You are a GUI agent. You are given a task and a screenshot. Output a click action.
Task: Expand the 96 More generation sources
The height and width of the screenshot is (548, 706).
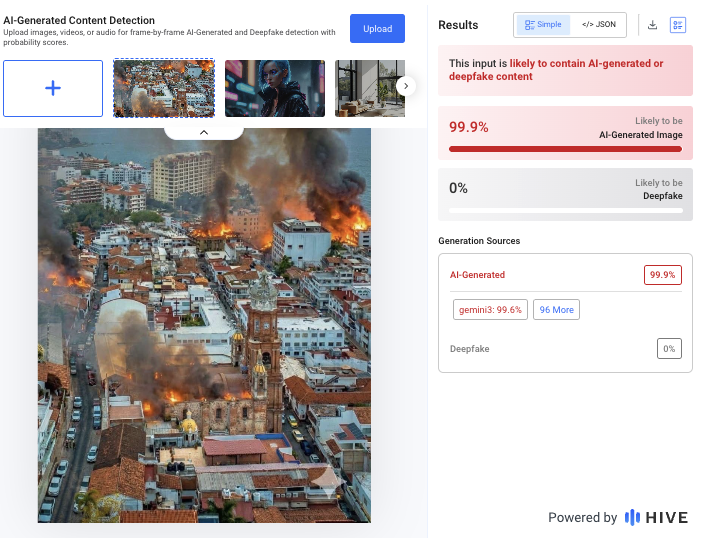pyautogui.click(x=556, y=310)
